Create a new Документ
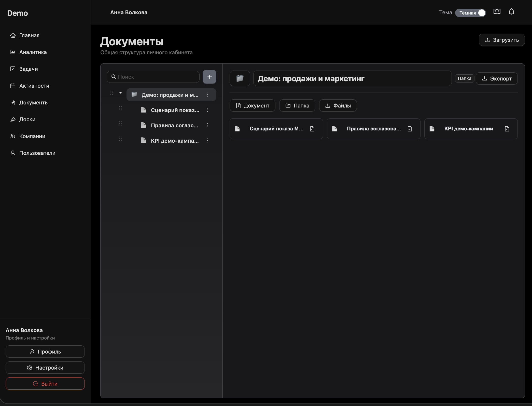 pyautogui.click(x=252, y=105)
